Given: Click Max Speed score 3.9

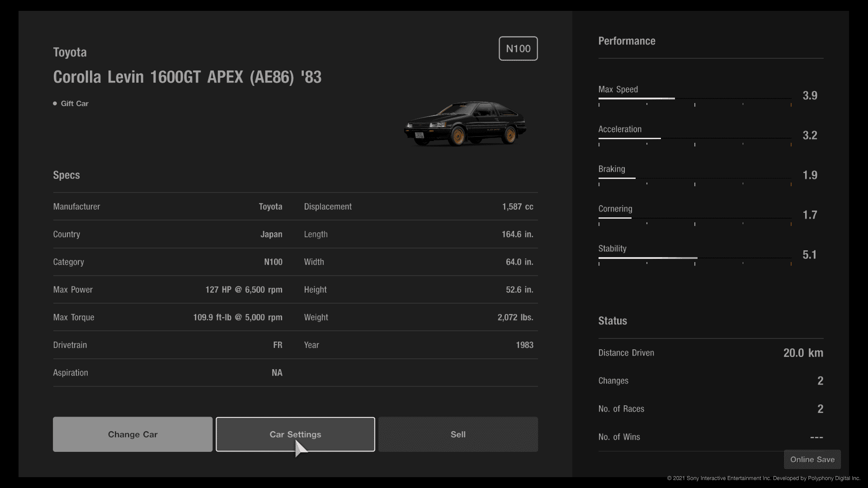Looking at the screenshot, I should click(x=810, y=96).
